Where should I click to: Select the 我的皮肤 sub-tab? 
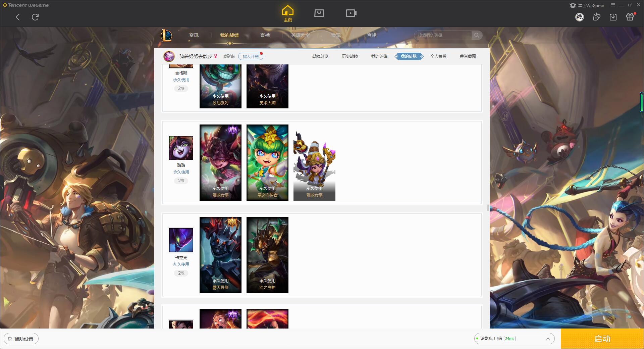(409, 56)
